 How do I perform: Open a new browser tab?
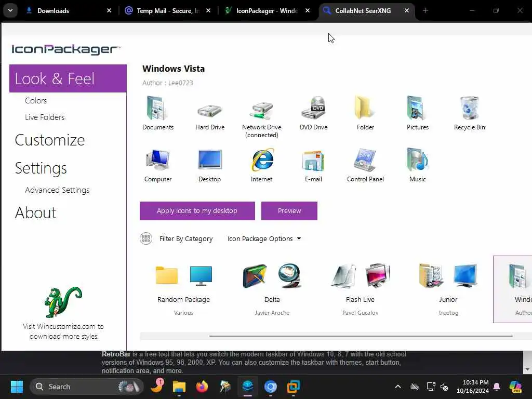[x=425, y=10]
